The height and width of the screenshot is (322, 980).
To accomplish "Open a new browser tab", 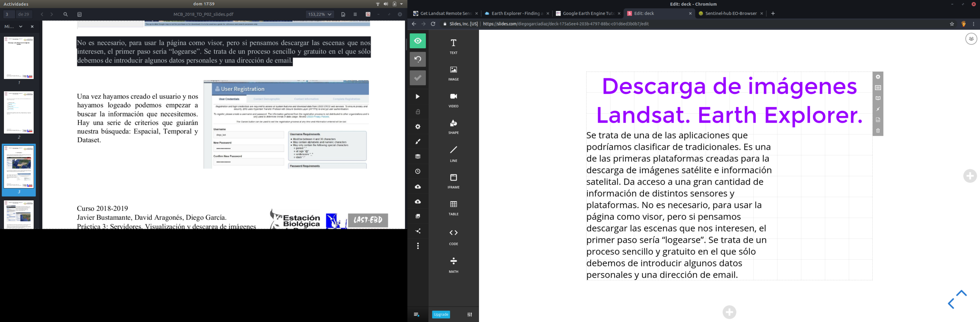I will point(773,13).
